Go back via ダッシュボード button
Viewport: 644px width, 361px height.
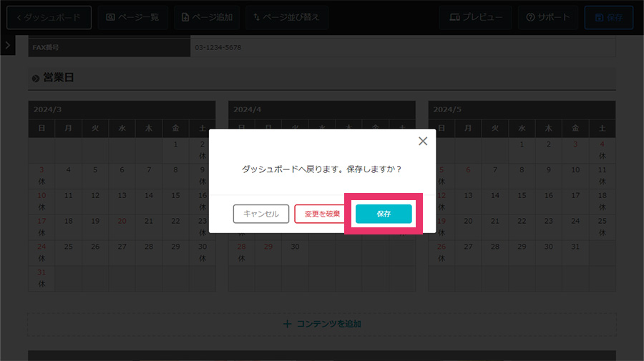[x=49, y=17]
